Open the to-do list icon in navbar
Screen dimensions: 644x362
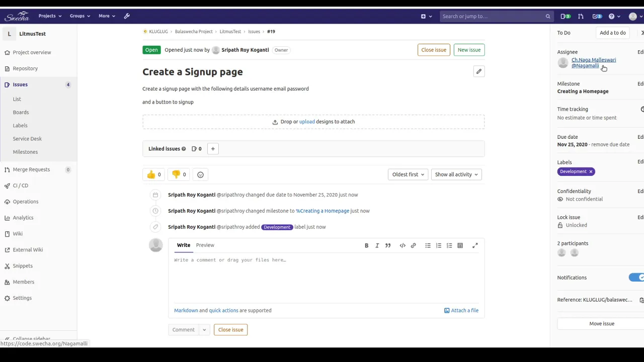pos(597,16)
